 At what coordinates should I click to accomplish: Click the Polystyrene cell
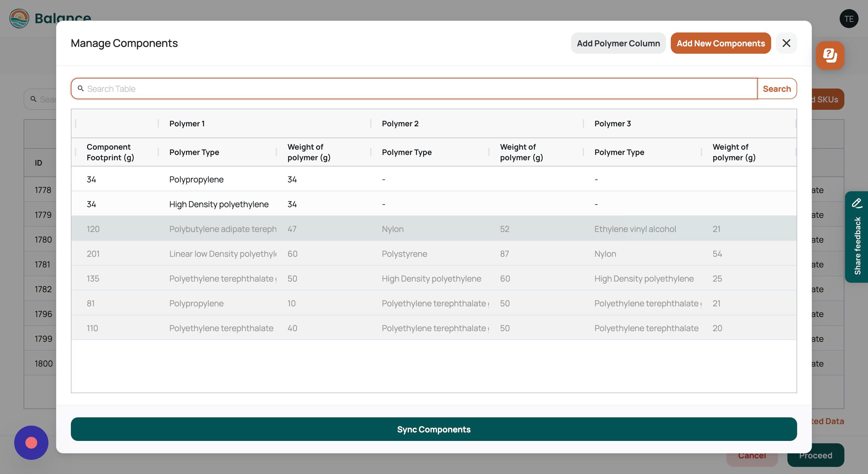tap(404, 254)
